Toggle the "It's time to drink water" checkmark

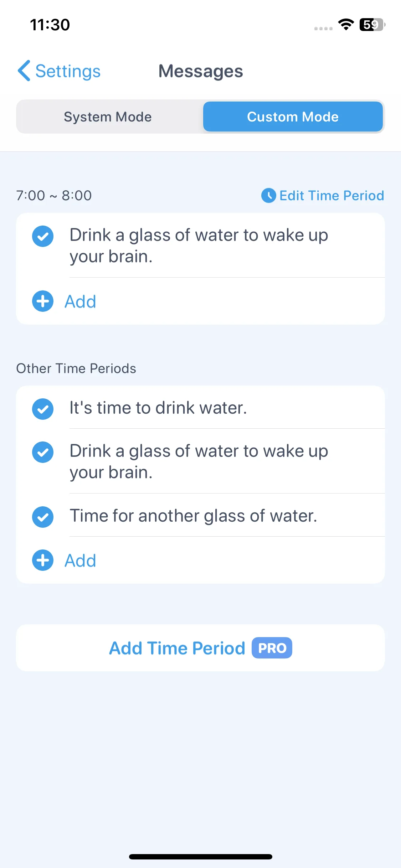point(43,409)
